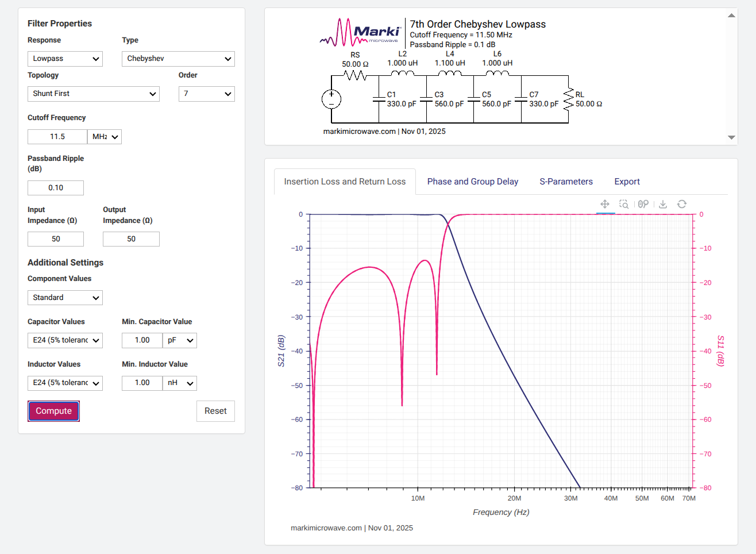Image resolution: width=756 pixels, height=554 pixels.
Task: Expand Capacitor Values E24 tolerance dropdown
Action: point(65,340)
